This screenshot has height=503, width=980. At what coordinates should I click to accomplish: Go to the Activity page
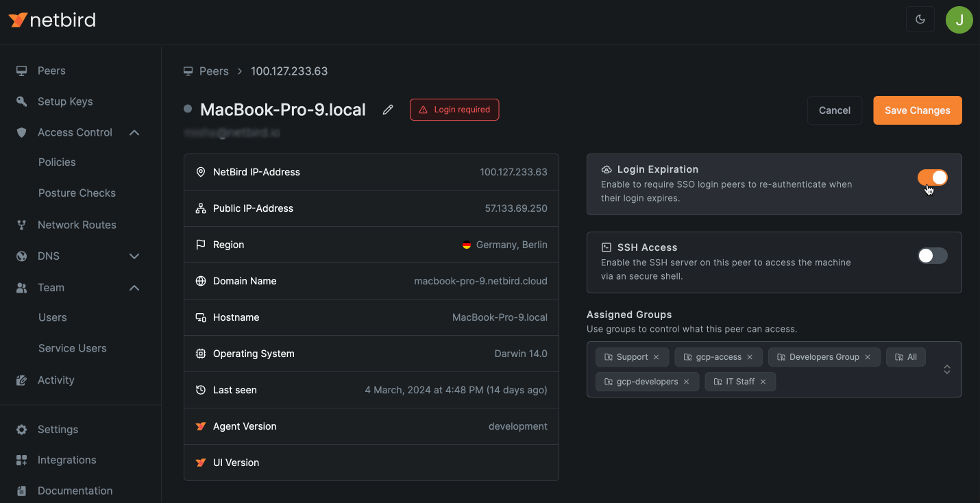tap(56, 380)
